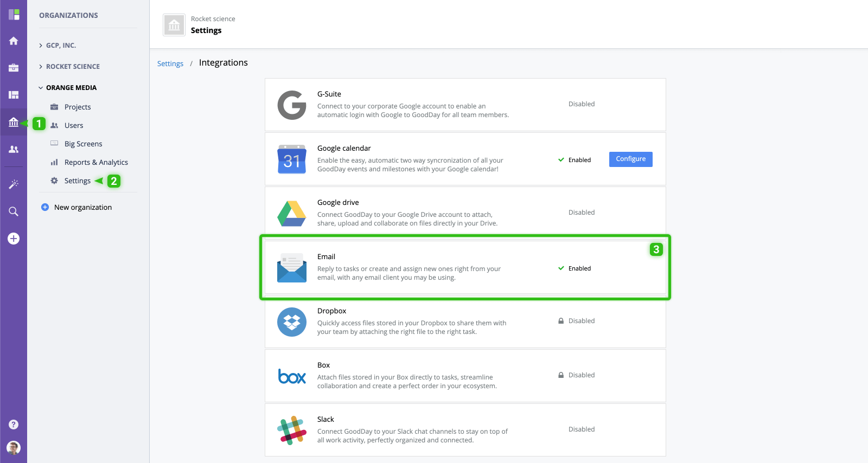Screen dimensions: 868x463
Task: Click the briefcase projects icon in rail
Action: (14, 68)
